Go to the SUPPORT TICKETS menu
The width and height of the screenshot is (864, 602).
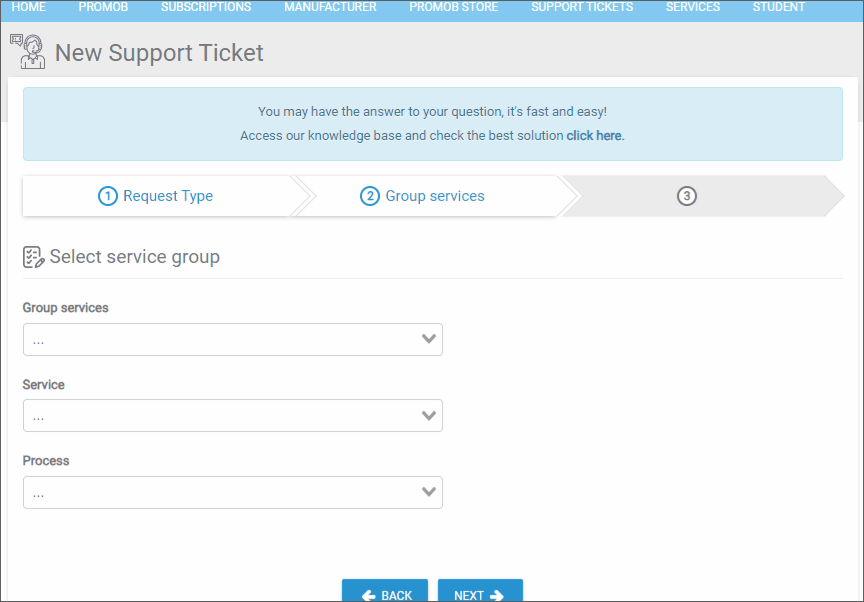pyautogui.click(x=582, y=7)
